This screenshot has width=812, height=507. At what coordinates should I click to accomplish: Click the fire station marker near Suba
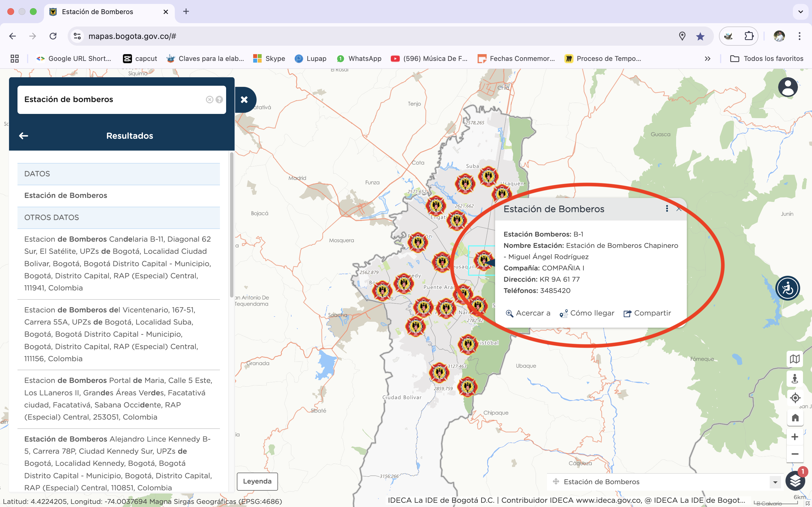point(465,184)
